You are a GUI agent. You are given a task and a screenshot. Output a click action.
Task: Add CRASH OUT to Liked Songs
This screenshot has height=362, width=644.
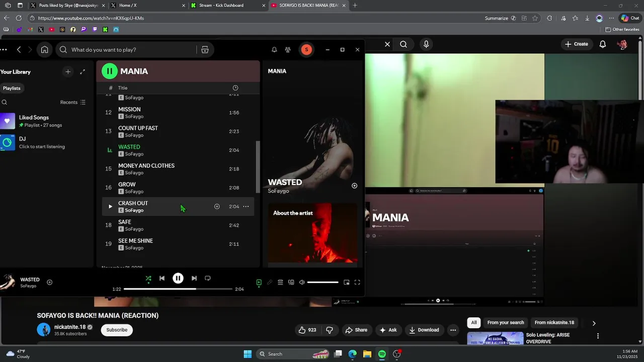(217, 207)
